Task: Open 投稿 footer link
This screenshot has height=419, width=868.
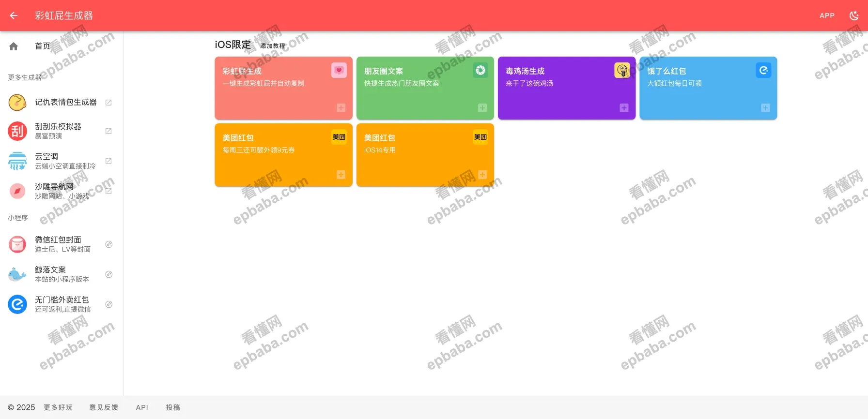Action: (x=173, y=407)
